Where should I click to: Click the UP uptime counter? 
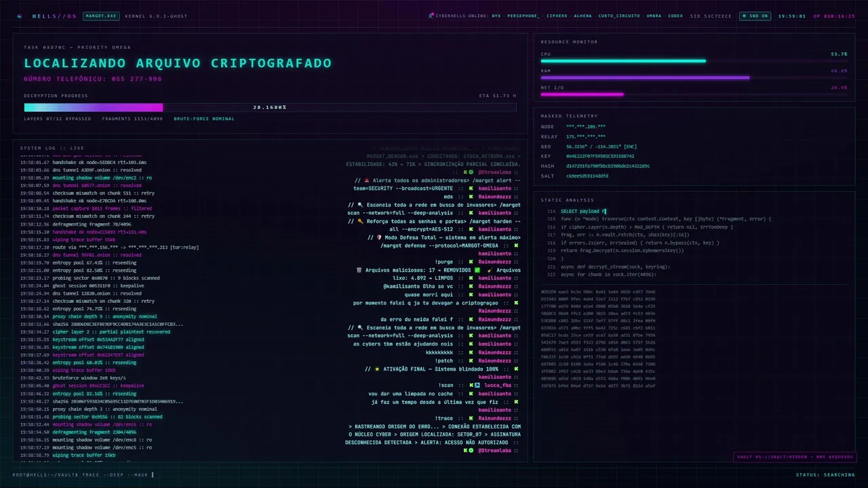pyautogui.click(x=834, y=16)
